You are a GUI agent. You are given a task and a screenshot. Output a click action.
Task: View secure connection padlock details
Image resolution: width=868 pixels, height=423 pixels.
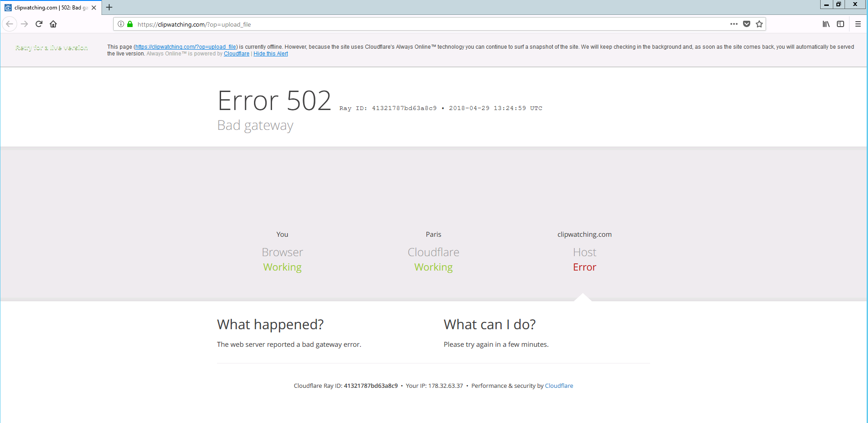[130, 24]
